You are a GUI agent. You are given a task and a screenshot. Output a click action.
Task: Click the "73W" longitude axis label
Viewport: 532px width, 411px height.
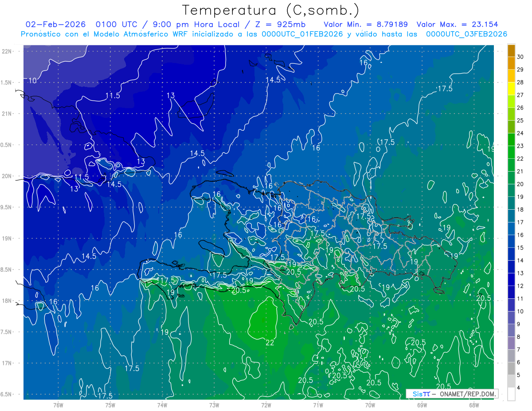[214, 405]
